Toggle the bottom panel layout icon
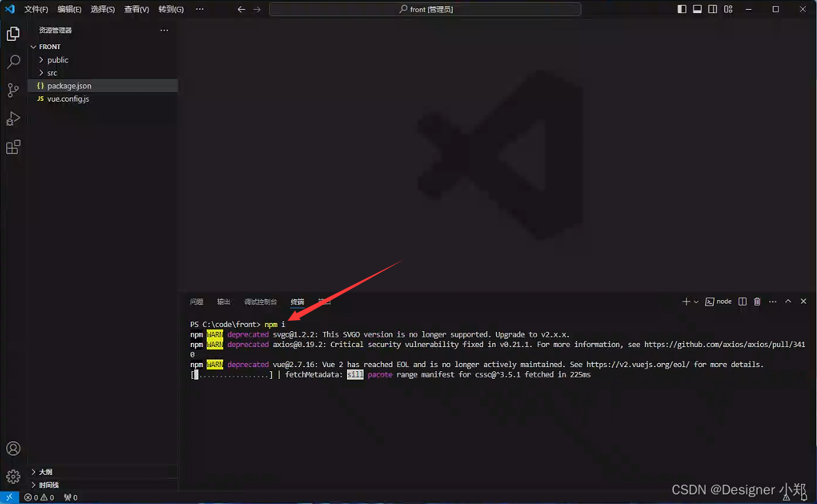The width and height of the screenshot is (817, 504). (x=697, y=9)
